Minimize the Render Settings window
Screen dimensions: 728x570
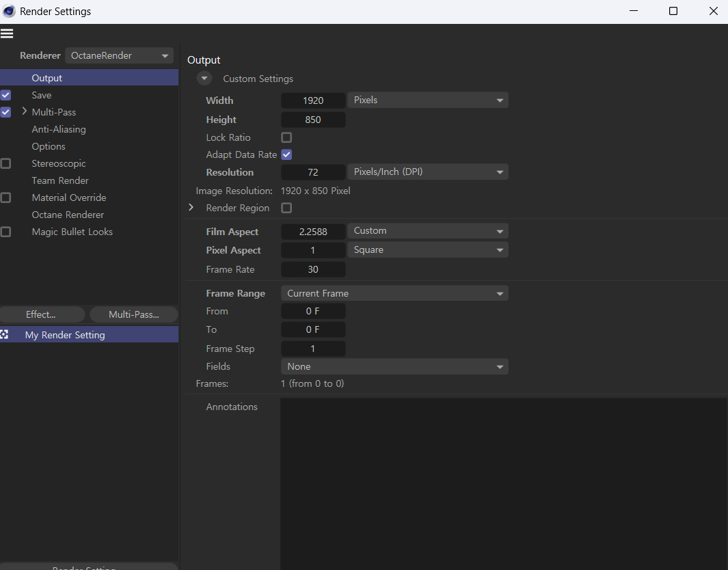pyautogui.click(x=633, y=11)
